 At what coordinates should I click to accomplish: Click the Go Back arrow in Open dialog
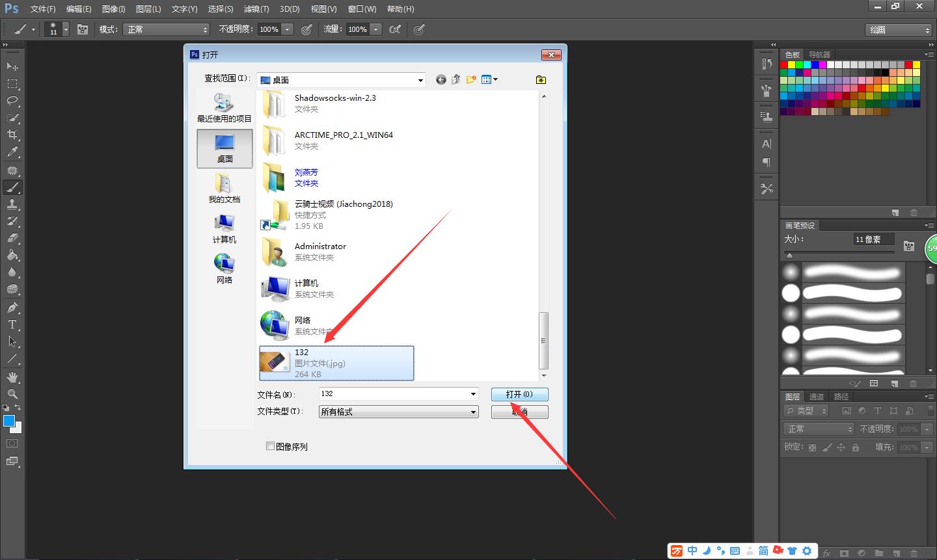click(441, 79)
